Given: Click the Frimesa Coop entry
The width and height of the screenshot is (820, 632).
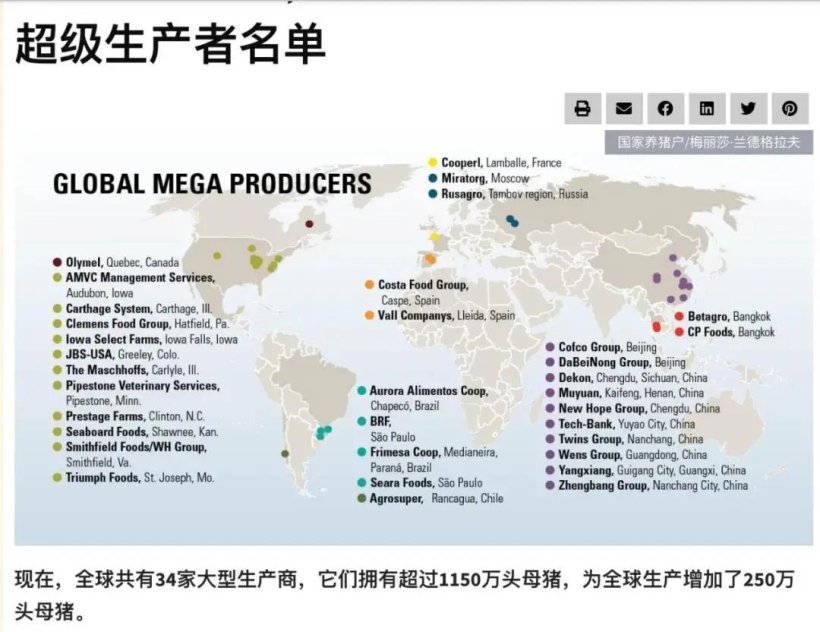Looking at the screenshot, I should (x=428, y=459).
